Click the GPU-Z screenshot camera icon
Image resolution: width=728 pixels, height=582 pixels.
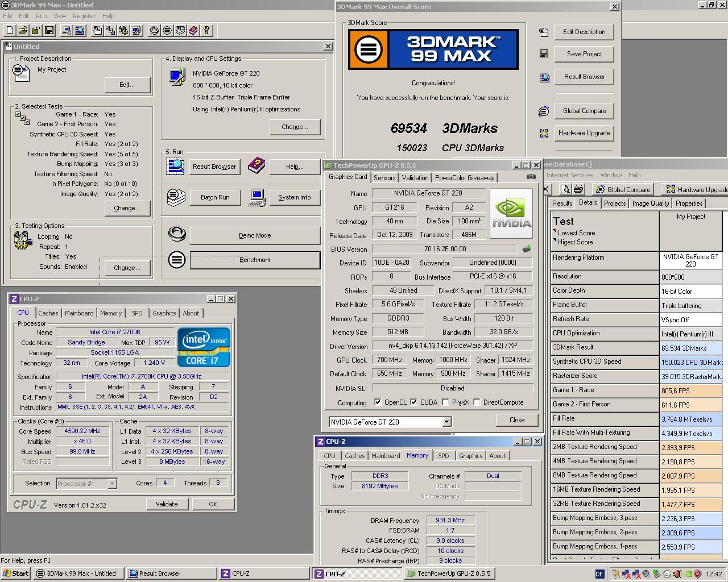coord(531,177)
